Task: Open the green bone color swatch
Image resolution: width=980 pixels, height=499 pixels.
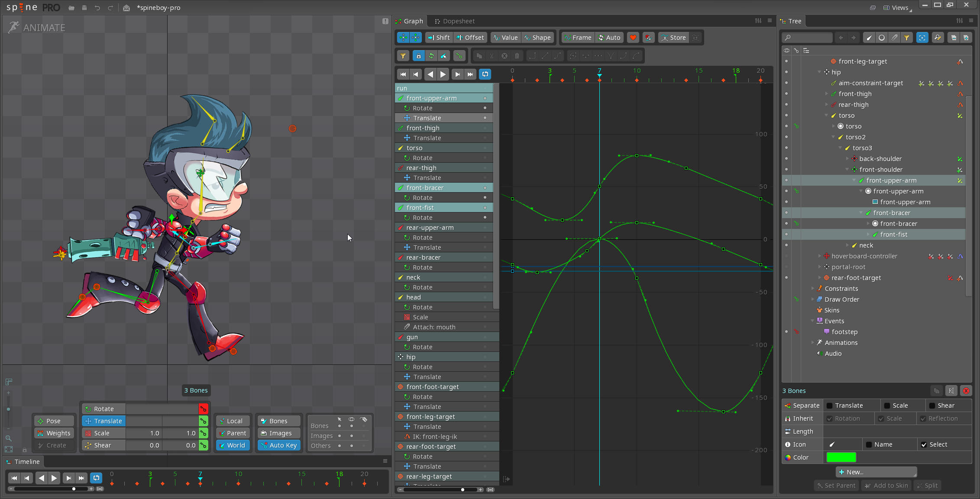Action: (841, 457)
